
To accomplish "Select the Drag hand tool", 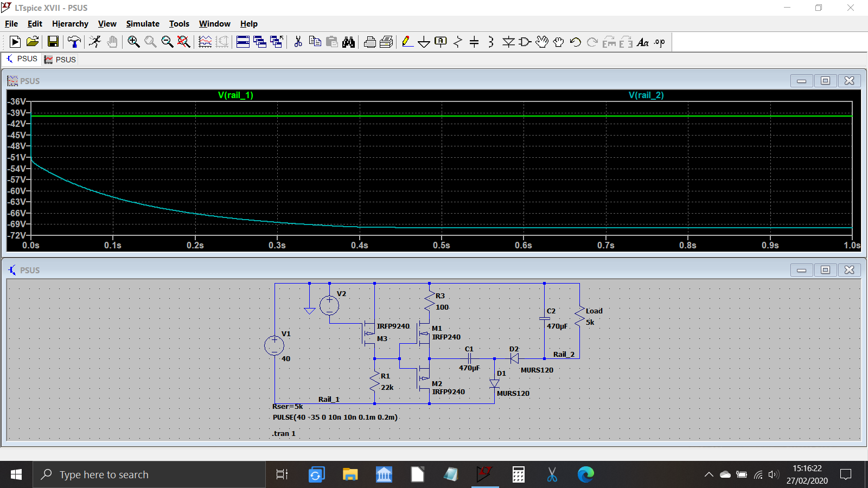I will (x=559, y=42).
